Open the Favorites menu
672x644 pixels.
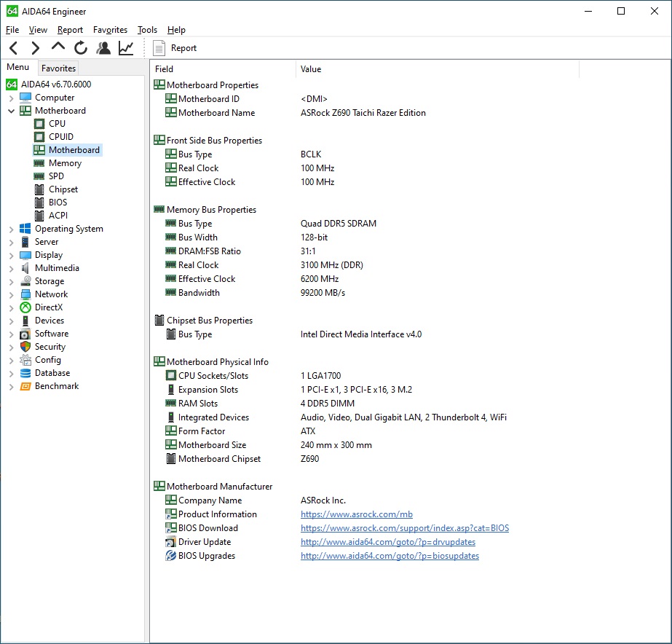click(x=110, y=30)
